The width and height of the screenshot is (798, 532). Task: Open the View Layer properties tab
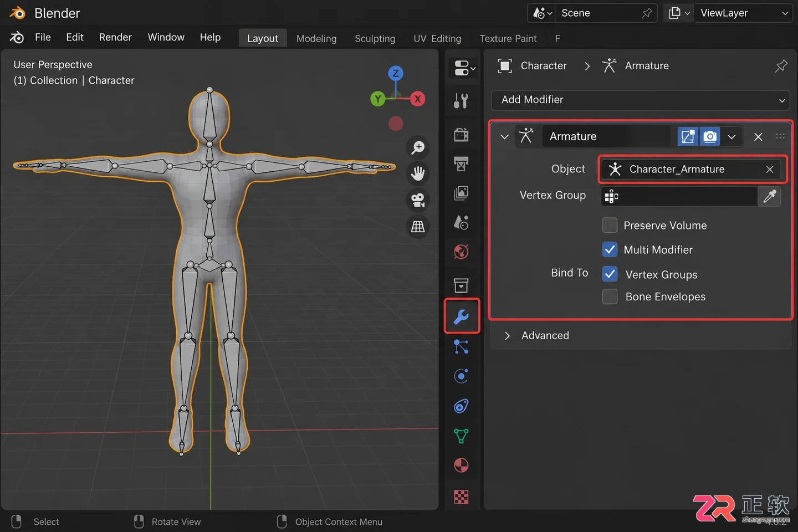coord(461,193)
